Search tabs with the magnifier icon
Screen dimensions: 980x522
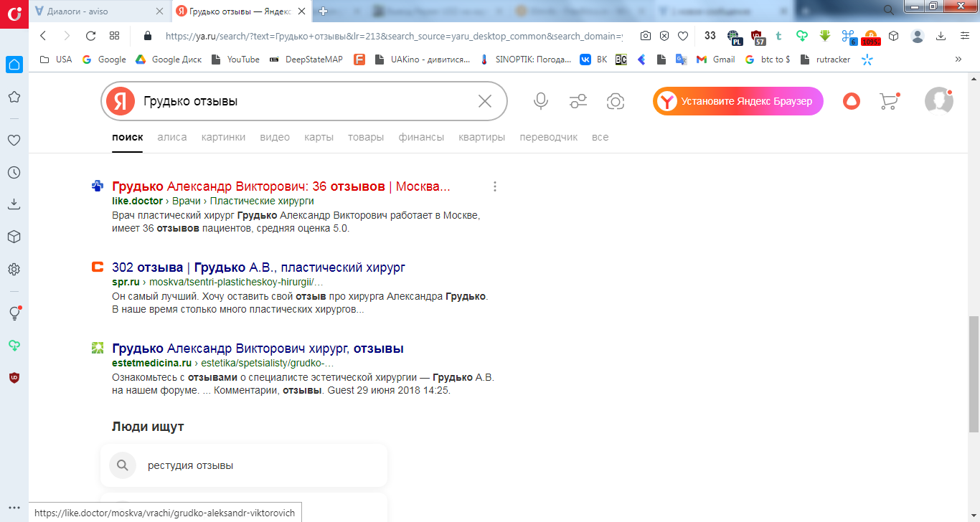point(890,9)
